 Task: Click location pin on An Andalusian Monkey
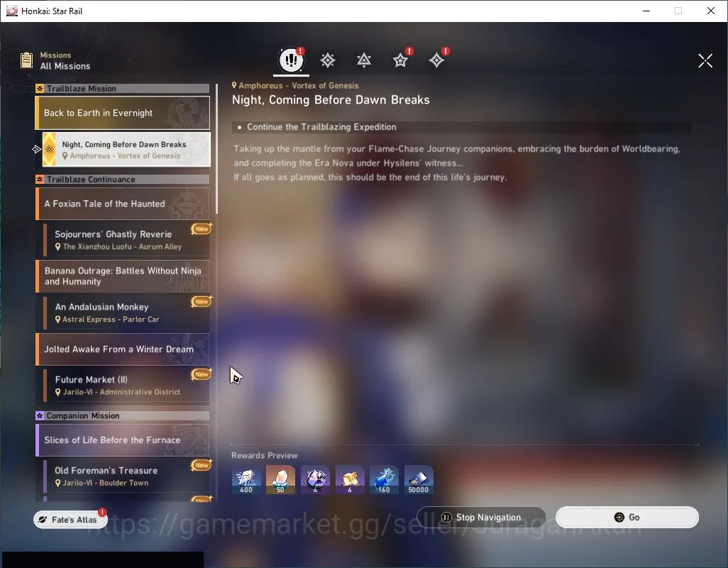pyautogui.click(x=58, y=319)
